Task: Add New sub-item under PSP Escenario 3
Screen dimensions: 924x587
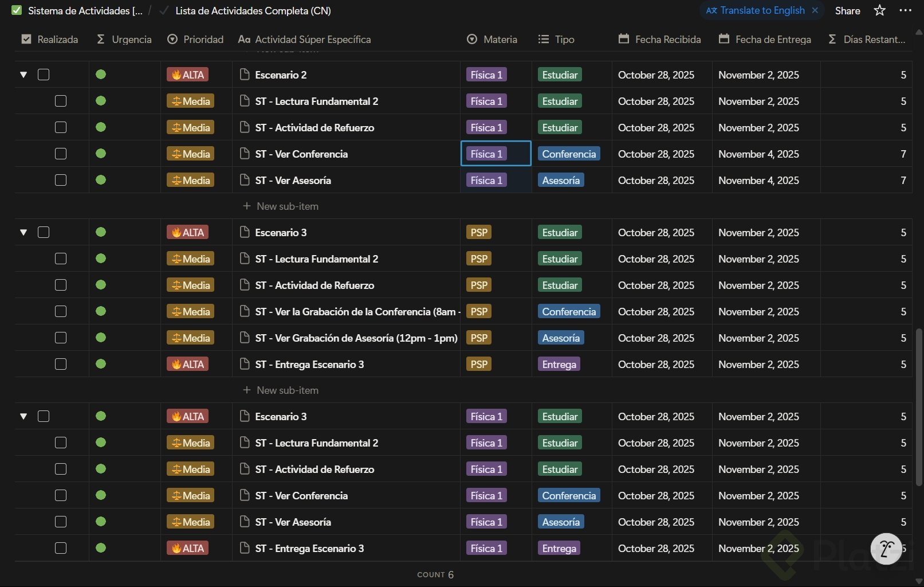Action: [x=281, y=390]
